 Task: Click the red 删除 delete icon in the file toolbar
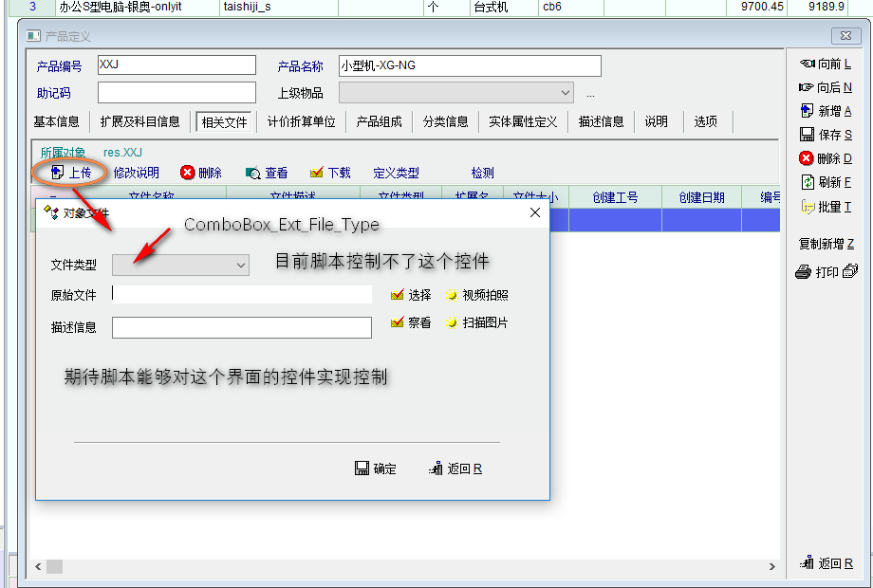pos(188,173)
